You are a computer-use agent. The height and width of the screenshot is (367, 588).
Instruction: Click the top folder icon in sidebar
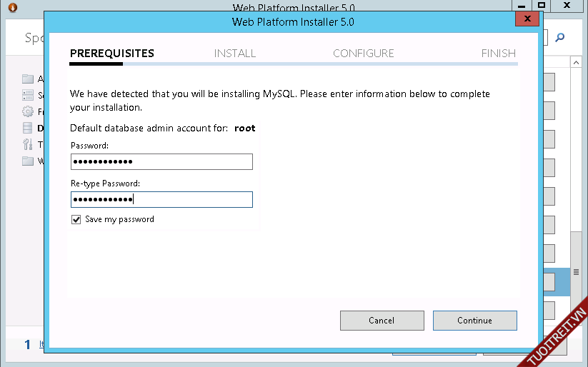28,79
